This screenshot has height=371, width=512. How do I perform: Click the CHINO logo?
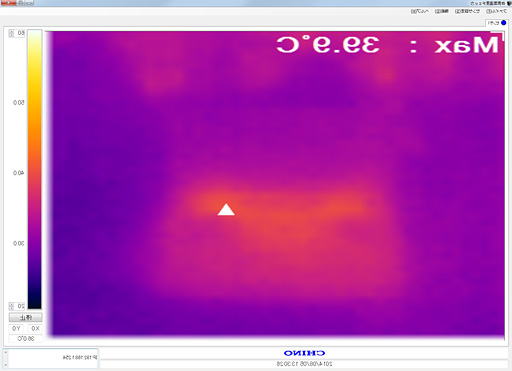[304, 353]
